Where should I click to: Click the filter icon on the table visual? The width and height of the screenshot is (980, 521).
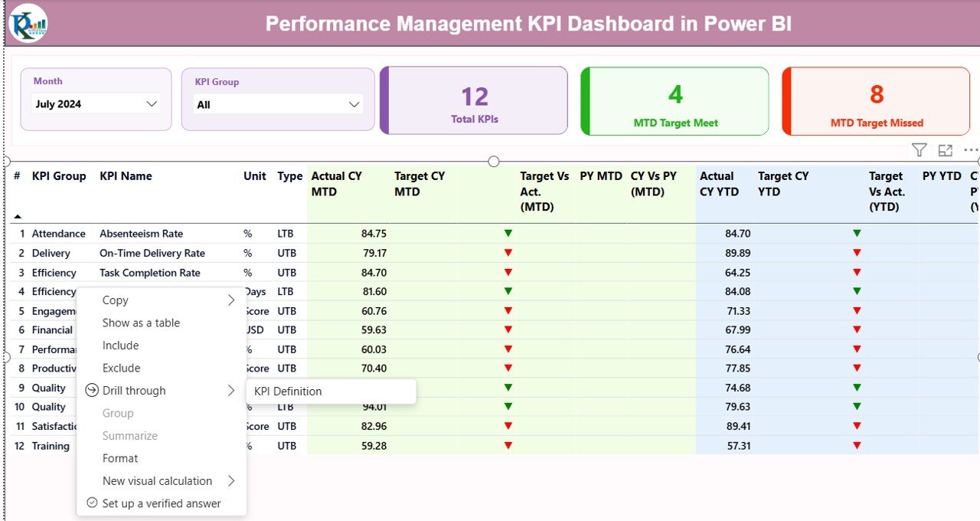(x=919, y=150)
